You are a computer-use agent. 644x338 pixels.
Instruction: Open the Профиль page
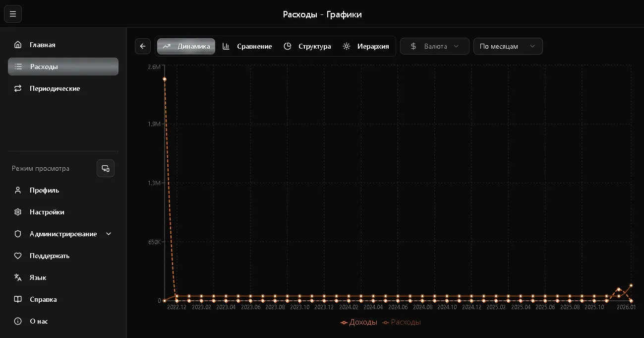point(44,190)
